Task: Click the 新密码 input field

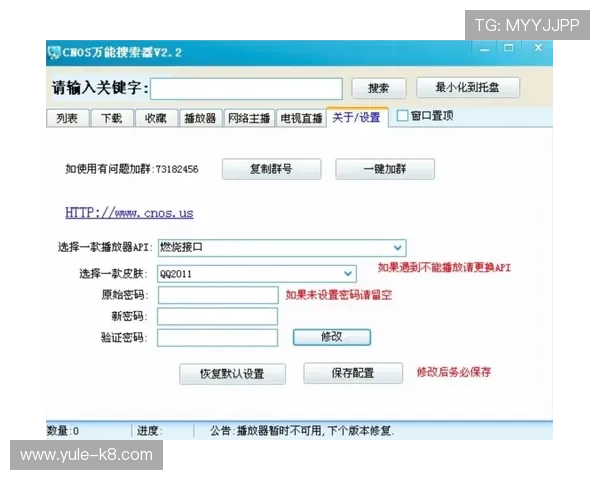Action: [x=218, y=317]
